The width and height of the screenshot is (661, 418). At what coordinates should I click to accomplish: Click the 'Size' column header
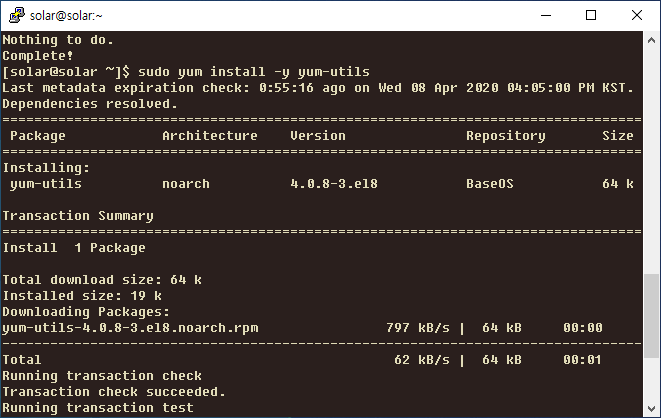coord(618,136)
